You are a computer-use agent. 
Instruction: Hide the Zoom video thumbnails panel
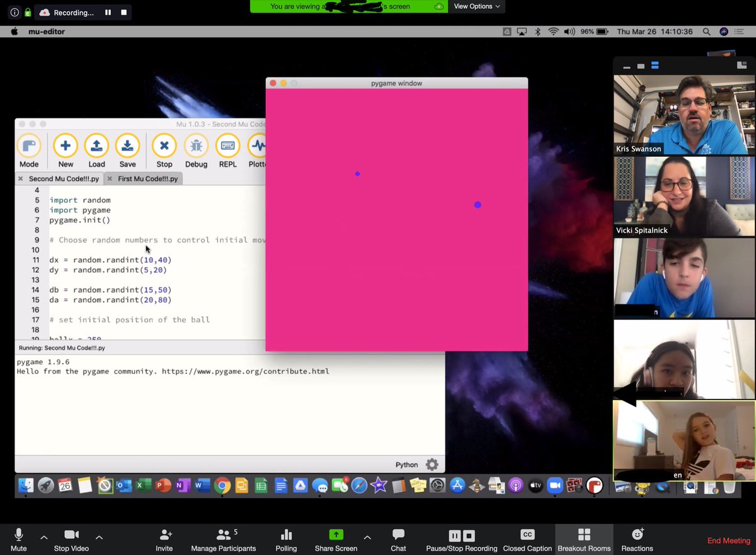pos(626,66)
